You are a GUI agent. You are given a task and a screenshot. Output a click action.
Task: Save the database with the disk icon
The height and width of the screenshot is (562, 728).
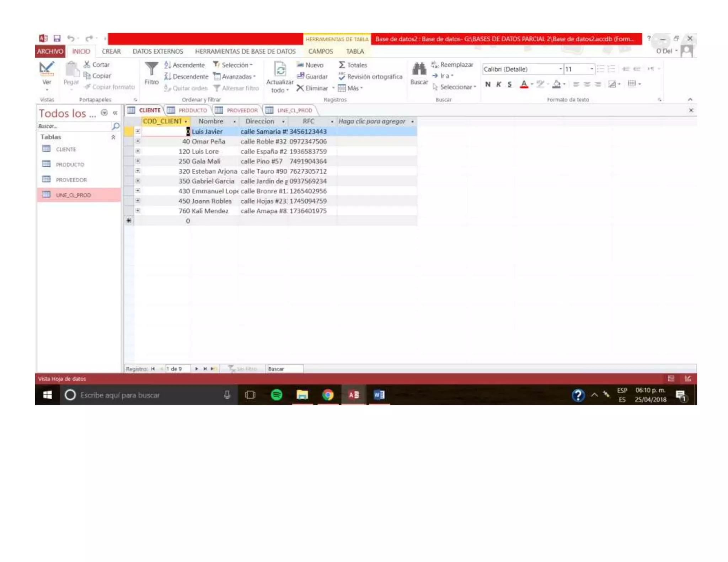(x=57, y=38)
